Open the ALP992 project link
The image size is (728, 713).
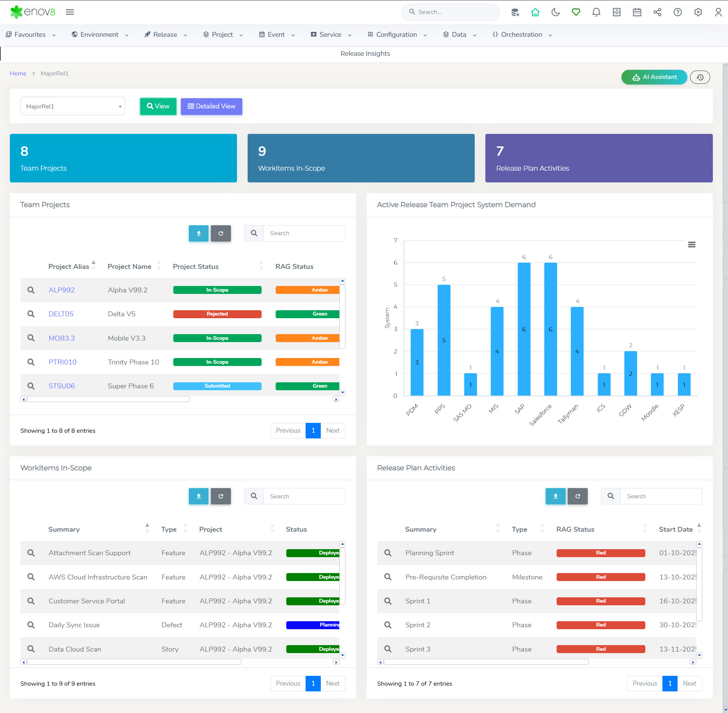click(x=61, y=290)
